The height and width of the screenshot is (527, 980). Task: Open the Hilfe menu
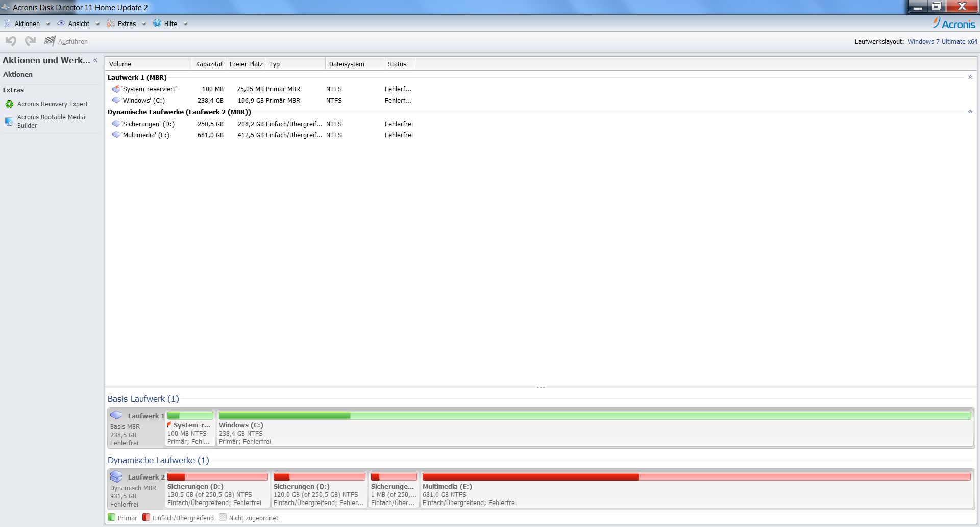pos(170,24)
